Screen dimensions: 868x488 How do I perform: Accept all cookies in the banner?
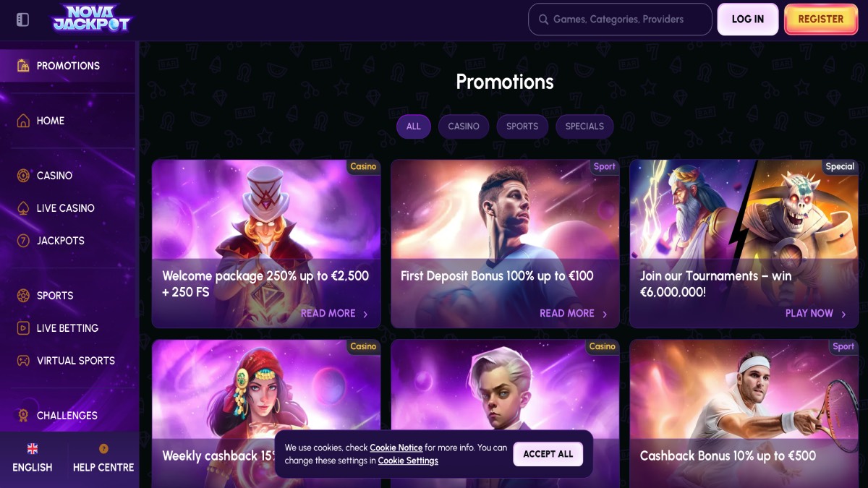pos(548,454)
